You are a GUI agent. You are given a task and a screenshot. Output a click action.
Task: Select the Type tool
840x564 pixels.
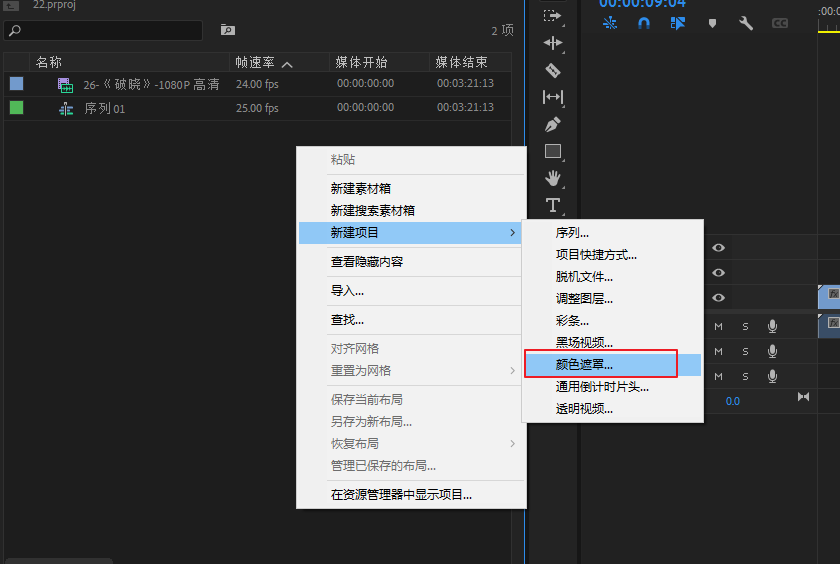pos(553,205)
